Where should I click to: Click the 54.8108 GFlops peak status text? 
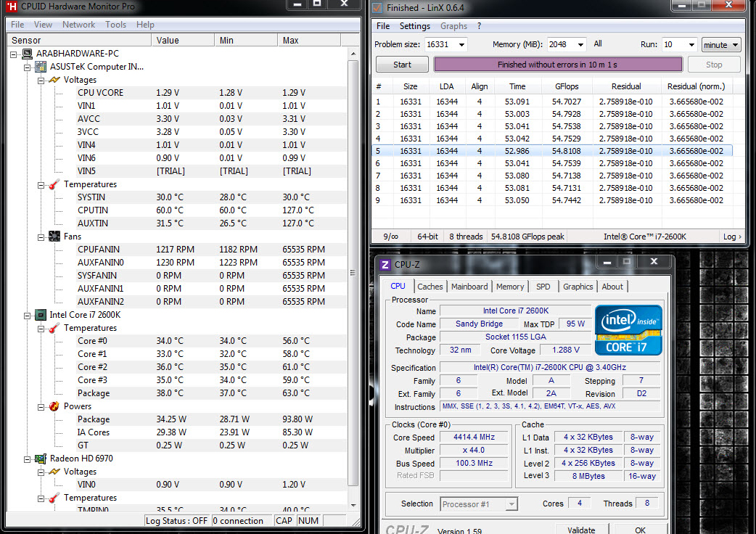[527, 237]
